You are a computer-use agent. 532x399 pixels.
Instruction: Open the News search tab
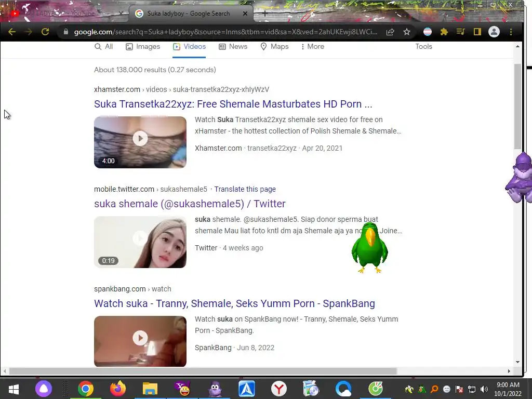233,46
